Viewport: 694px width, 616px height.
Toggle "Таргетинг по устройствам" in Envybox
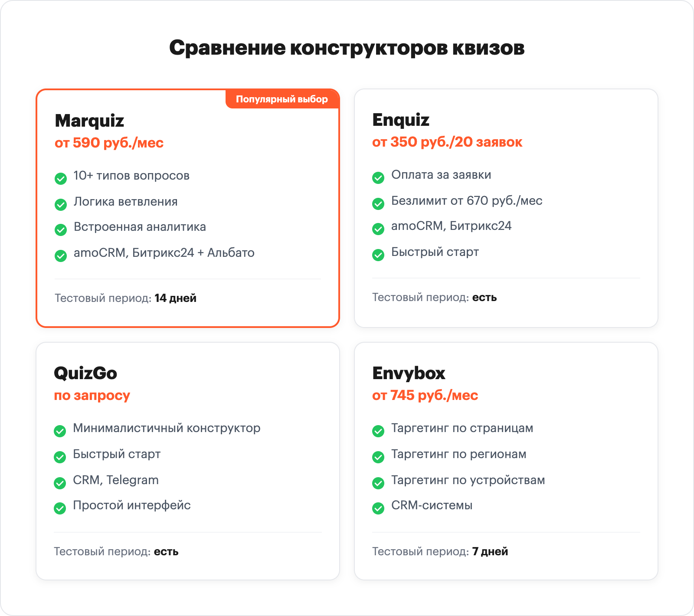[x=378, y=483]
